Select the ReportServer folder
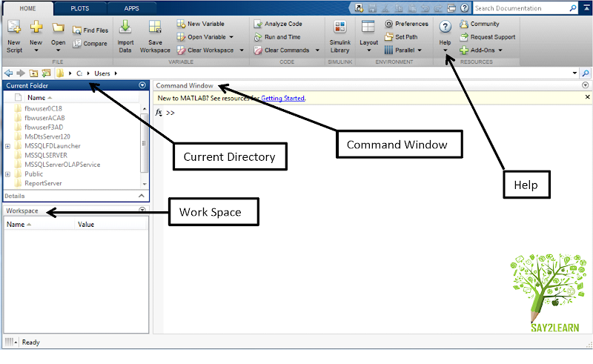 tap(43, 183)
